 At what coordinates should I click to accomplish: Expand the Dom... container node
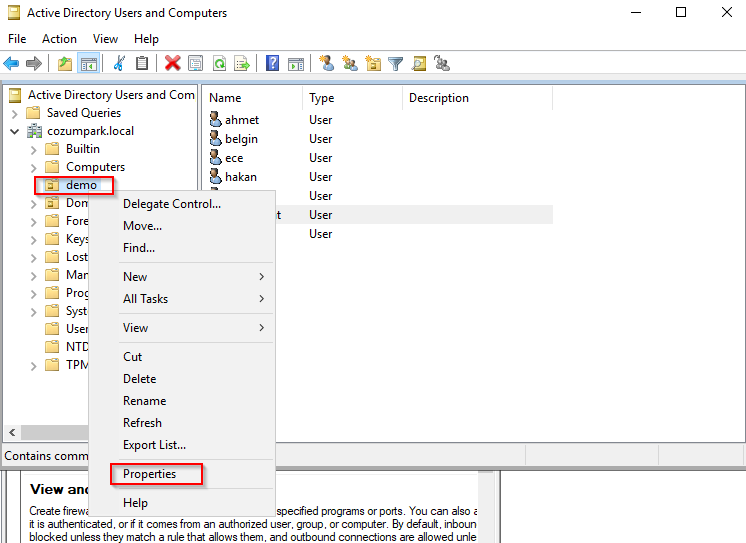coord(33,204)
